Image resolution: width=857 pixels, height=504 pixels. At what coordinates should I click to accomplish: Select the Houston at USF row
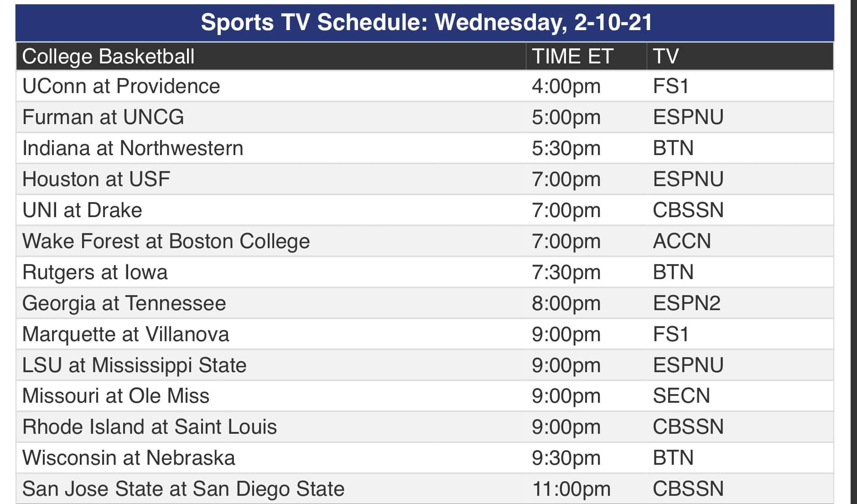tap(425, 179)
